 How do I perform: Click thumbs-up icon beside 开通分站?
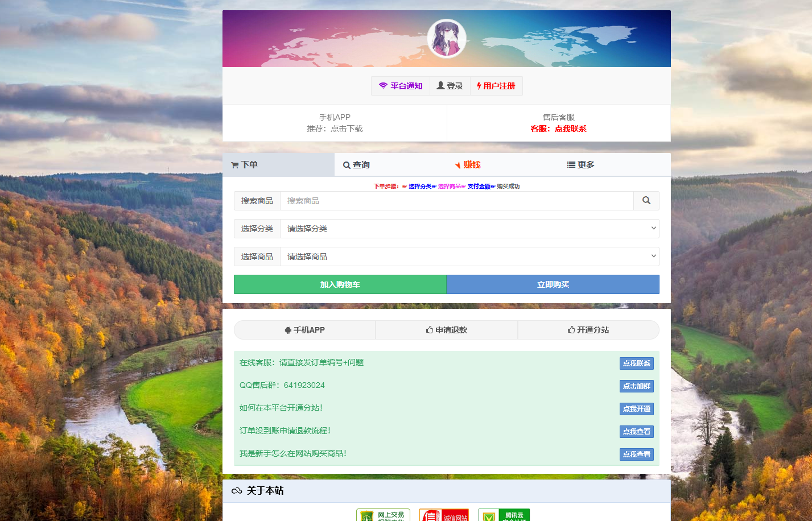[x=571, y=329]
